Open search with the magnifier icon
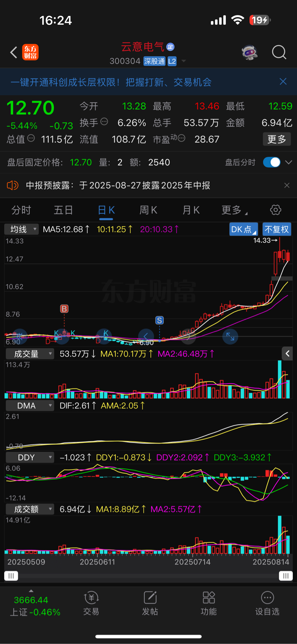297x644 pixels. point(279,52)
